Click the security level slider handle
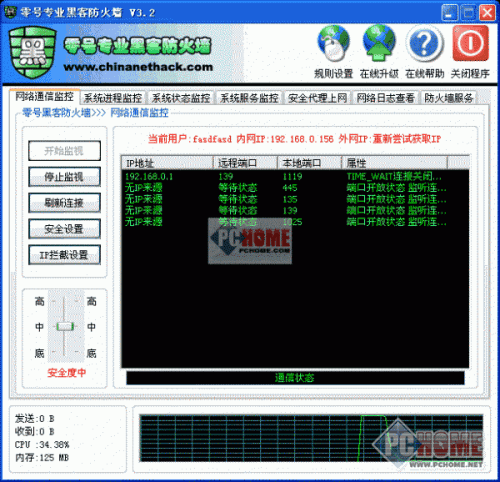 (x=65, y=326)
